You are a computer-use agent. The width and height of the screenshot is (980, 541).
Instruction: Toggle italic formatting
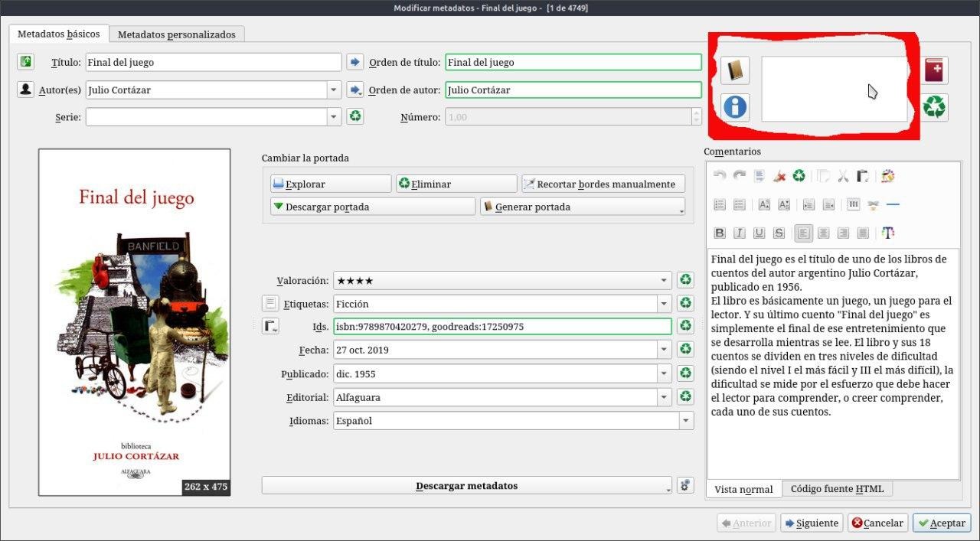click(740, 233)
